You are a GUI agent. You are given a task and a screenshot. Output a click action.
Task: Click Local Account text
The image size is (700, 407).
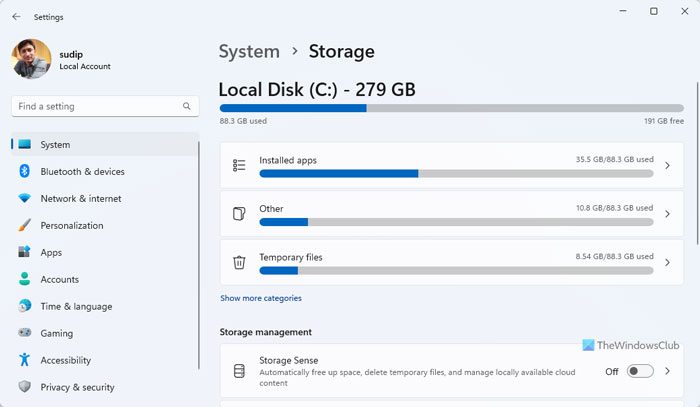click(85, 66)
